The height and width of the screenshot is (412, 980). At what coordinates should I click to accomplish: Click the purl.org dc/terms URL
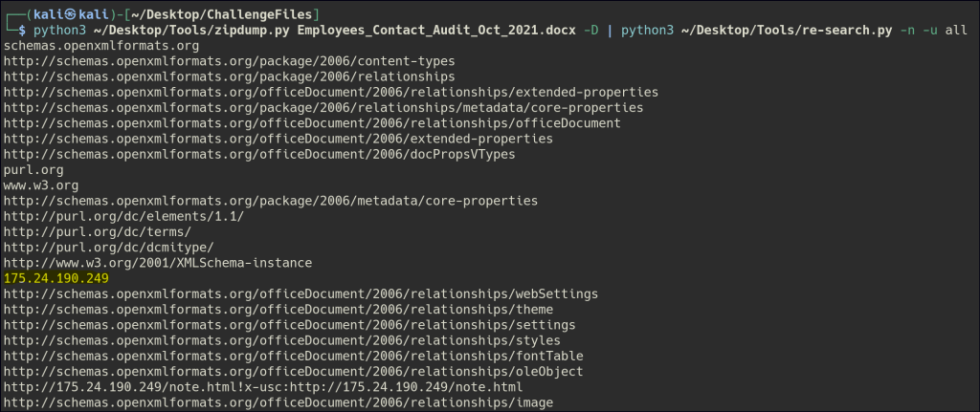click(x=98, y=231)
